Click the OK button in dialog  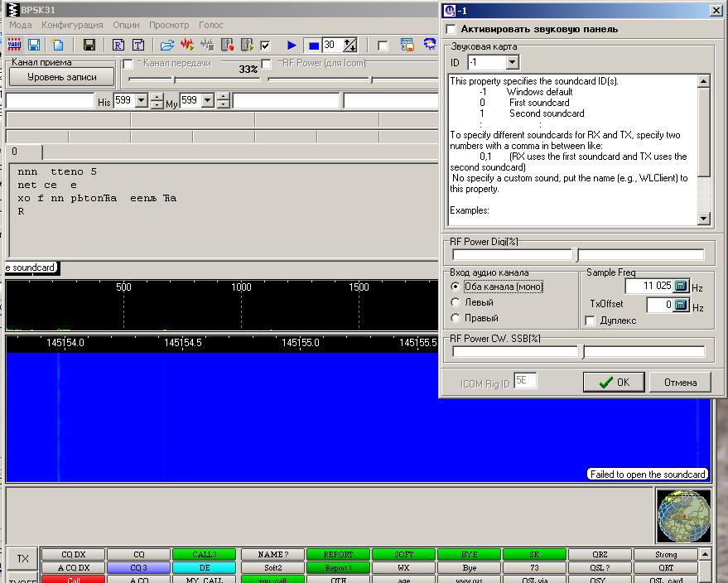click(613, 382)
